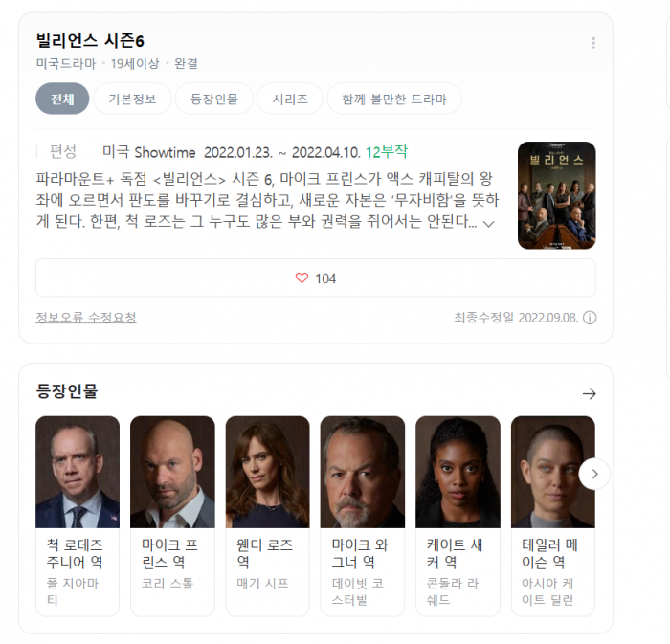This screenshot has height=644, width=670.
Task: Click the info icon beside 최종수정일
Action: point(590,318)
